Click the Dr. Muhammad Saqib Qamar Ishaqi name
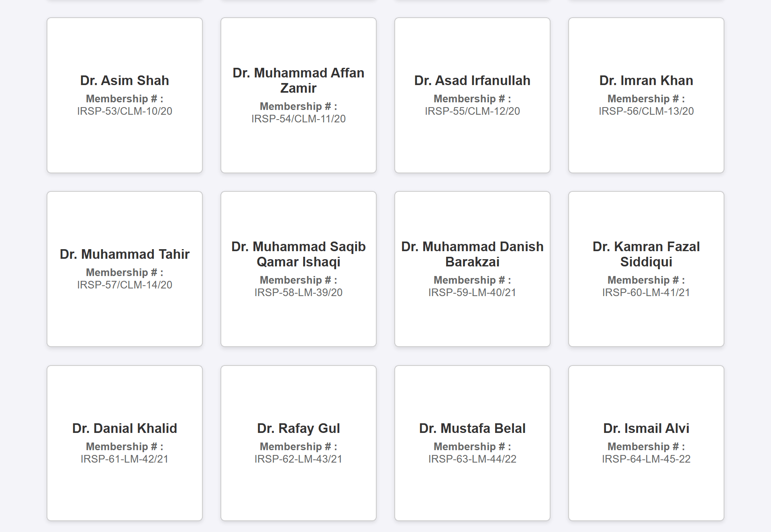The image size is (771, 532). (x=298, y=254)
